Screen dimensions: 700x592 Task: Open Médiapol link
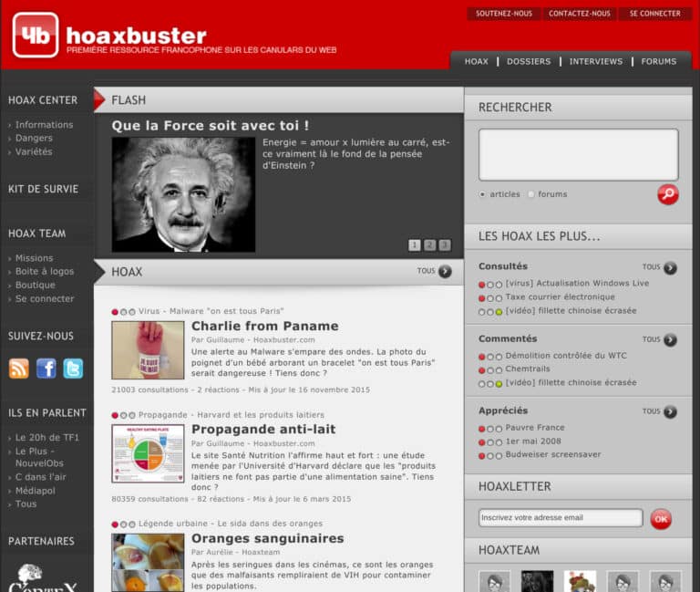click(36, 491)
